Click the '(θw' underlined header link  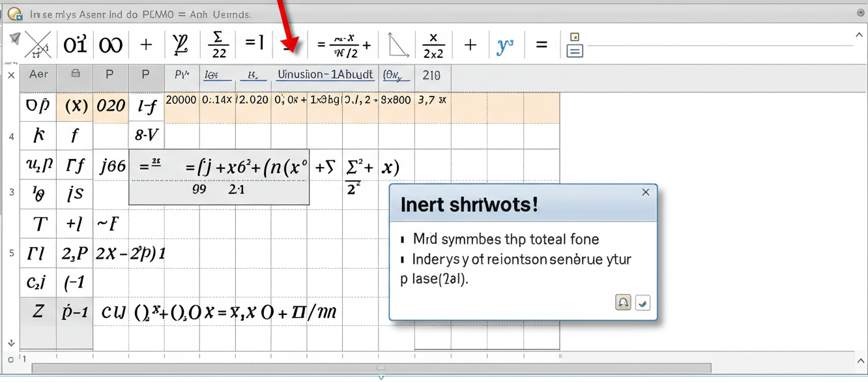click(x=396, y=76)
